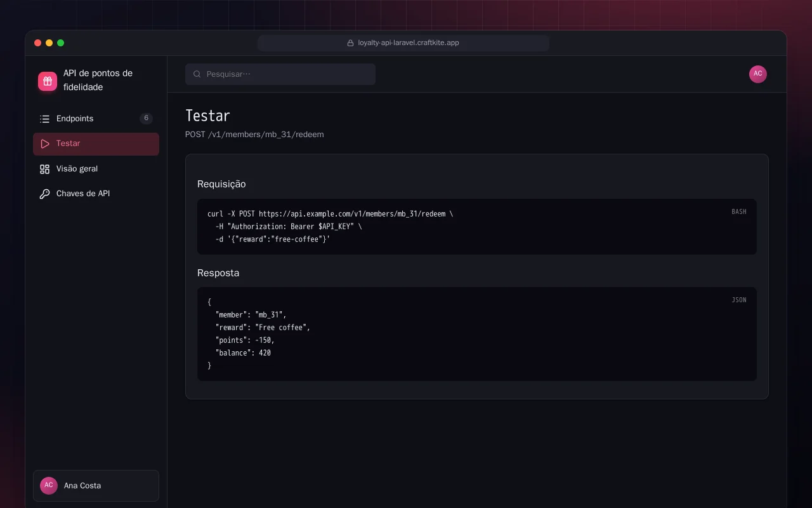
Task: Minimize the window with yellow button
Action: (49, 43)
